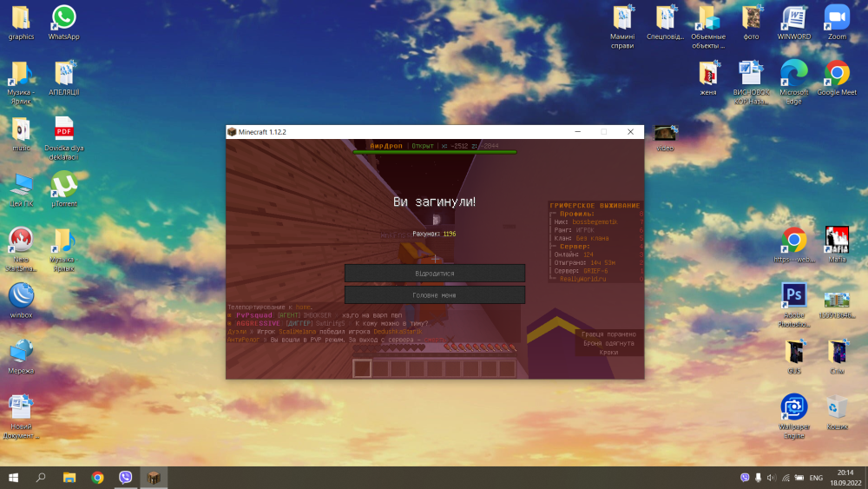Image resolution: width=868 pixels, height=489 pixels.
Task: Open the graphics folder on desktop
Action: pyautogui.click(x=21, y=23)
